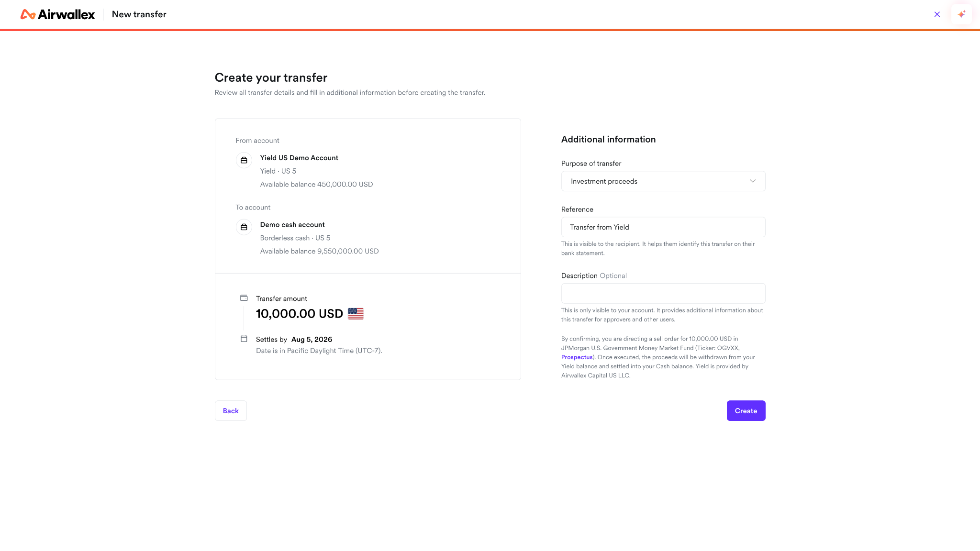Click the 10,000.00 USD transfer amount

coord(300,314)
